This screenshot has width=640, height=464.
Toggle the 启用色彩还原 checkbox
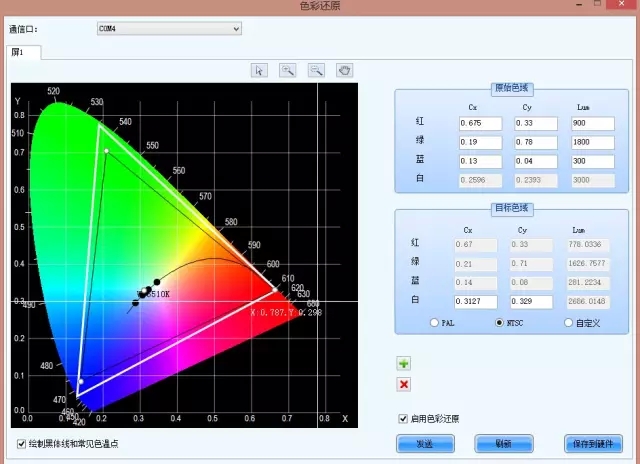404,418
